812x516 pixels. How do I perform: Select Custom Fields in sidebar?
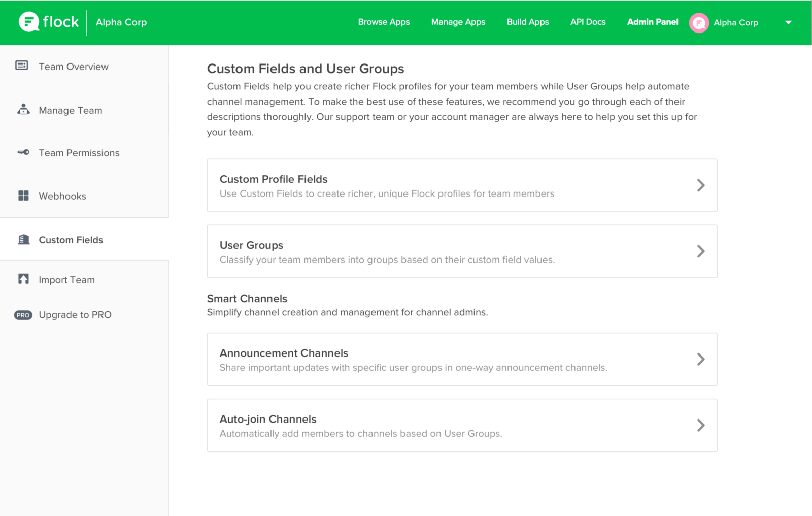click(x=71, y=240)
